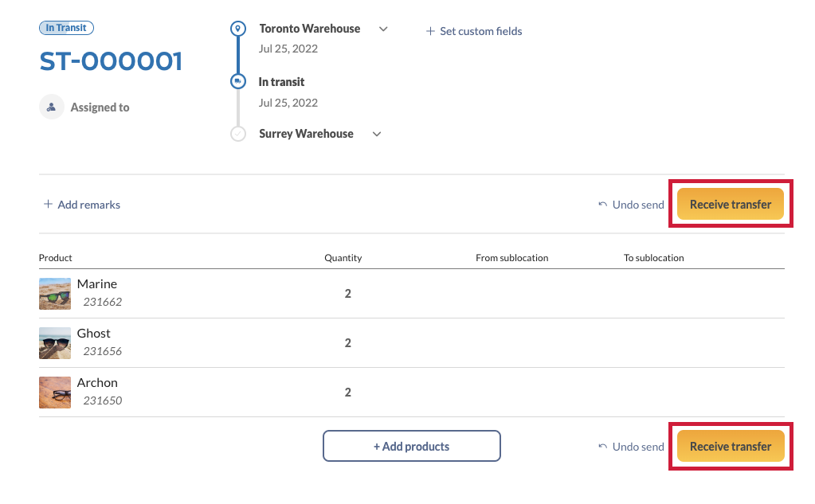
Task: Click the undo arrow icon above the product table
Action: coord(602,205)
